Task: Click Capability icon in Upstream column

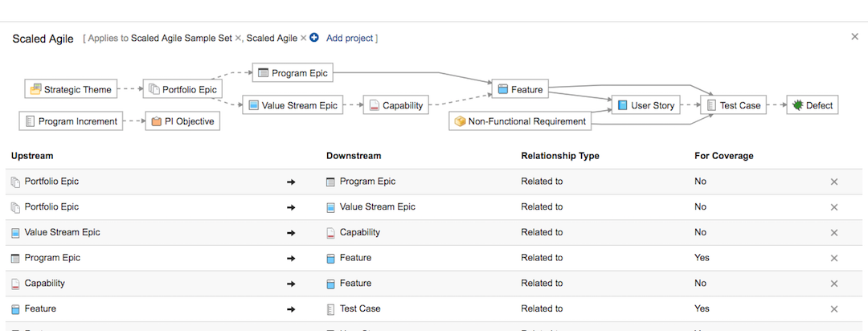Action: click(x=15, y=284)
